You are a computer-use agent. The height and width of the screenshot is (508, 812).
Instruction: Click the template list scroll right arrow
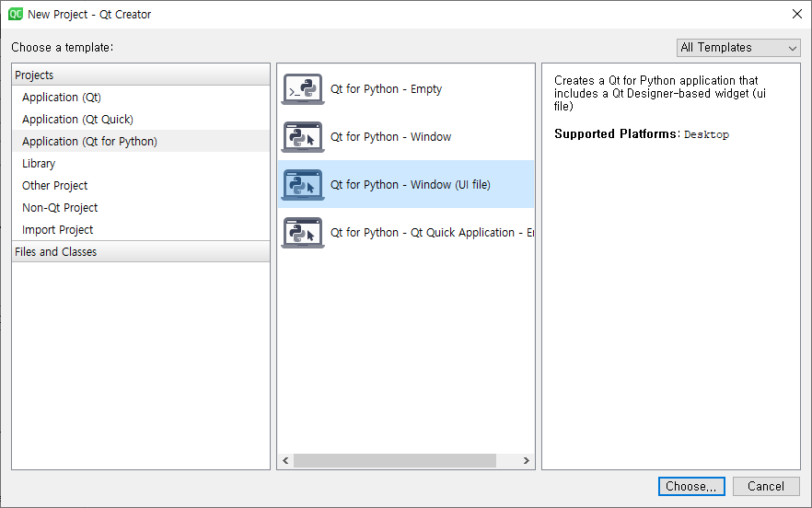click(527, 460)
